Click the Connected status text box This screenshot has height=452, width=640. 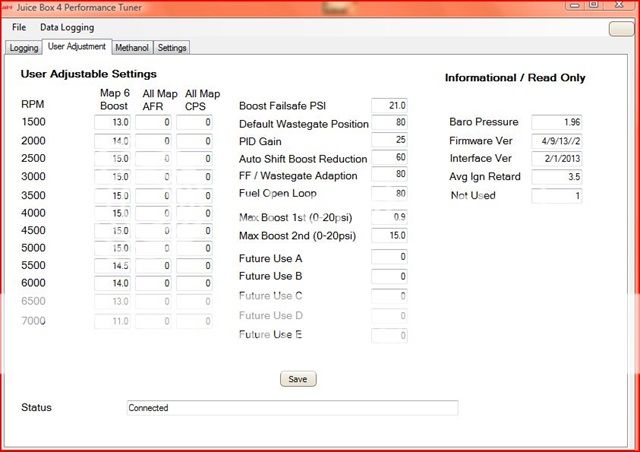click(292, 408)
